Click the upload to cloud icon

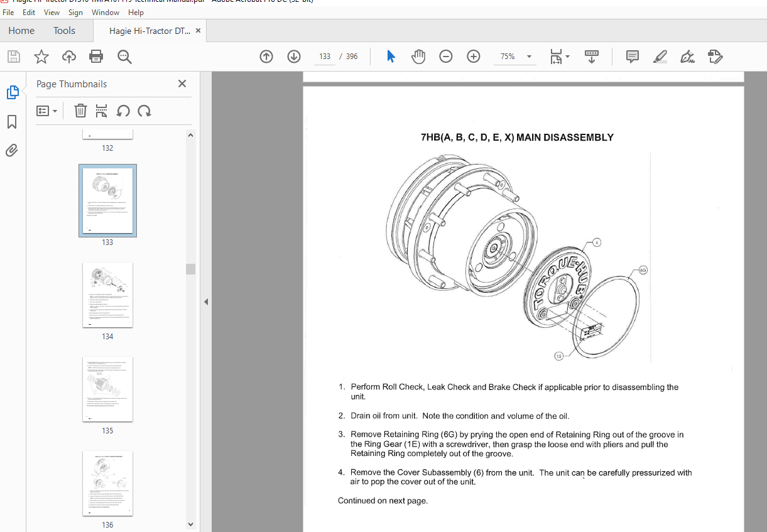click(x=69, y=57)
